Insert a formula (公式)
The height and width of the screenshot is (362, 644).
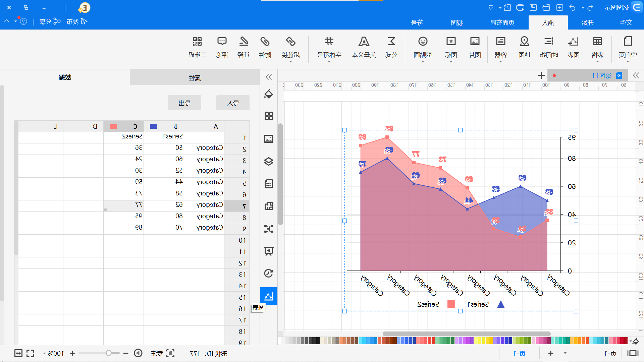click(x=391, y=47)
